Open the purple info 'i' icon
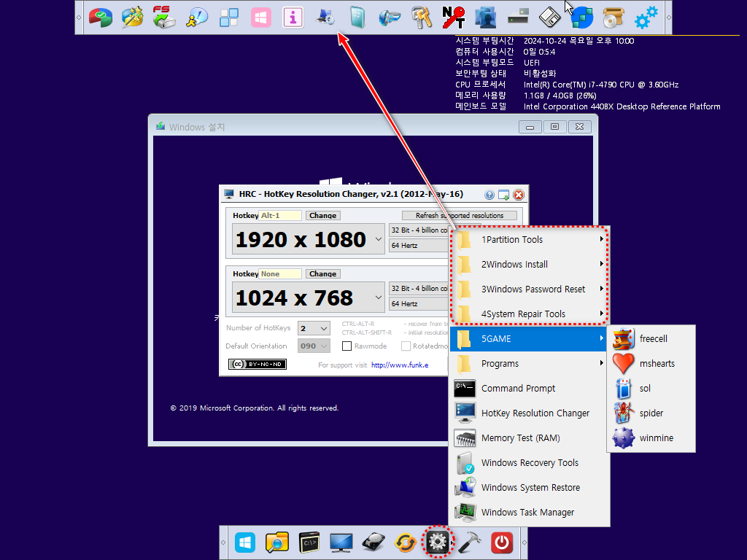This screenshot has width=747, height=560. click(293, 17)
